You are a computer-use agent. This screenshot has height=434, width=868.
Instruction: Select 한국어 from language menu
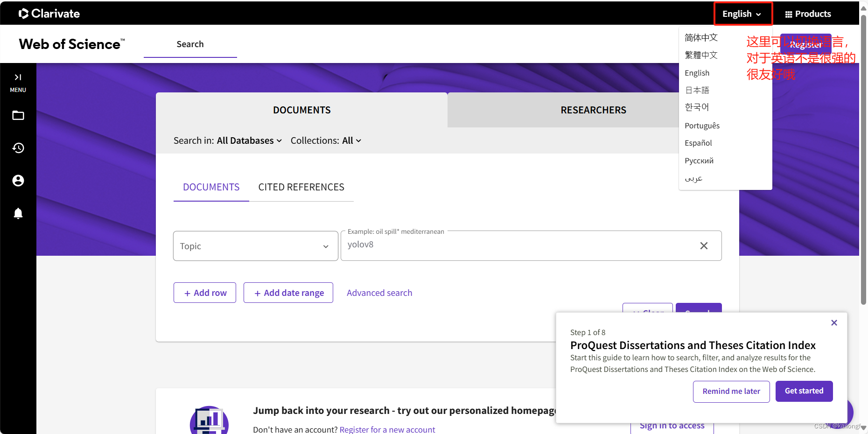tap(697, 107)
